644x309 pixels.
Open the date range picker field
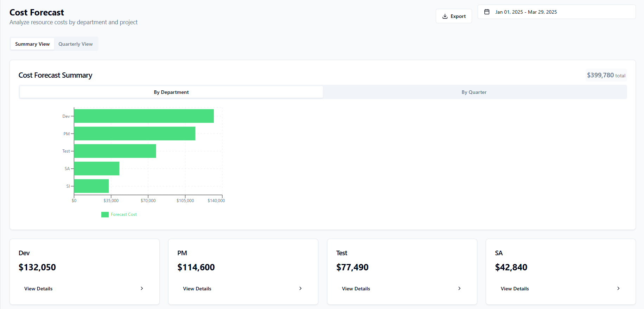tap(556, 12)
